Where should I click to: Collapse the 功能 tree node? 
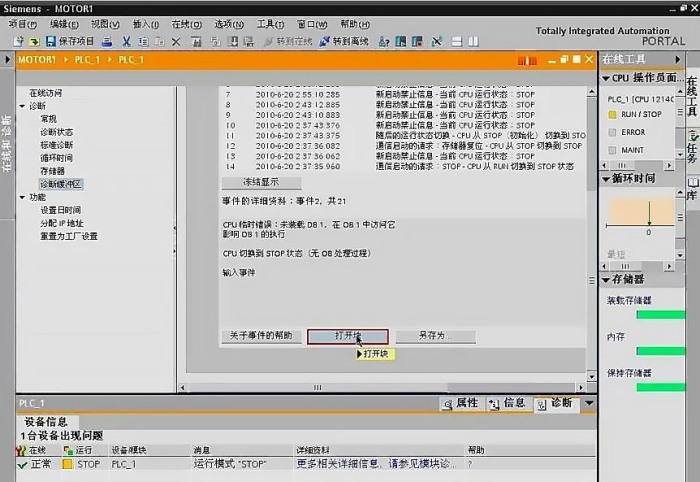click(x=22, y=197)
